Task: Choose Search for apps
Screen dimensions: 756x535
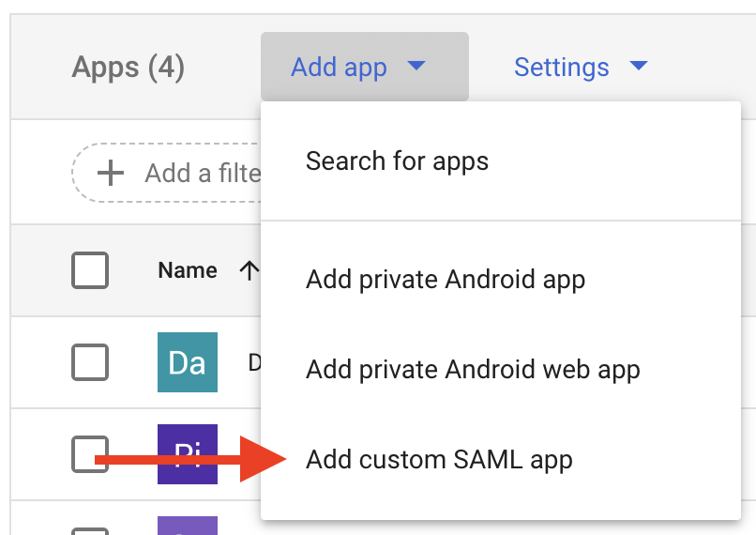Action: click(x=501, y=161)
